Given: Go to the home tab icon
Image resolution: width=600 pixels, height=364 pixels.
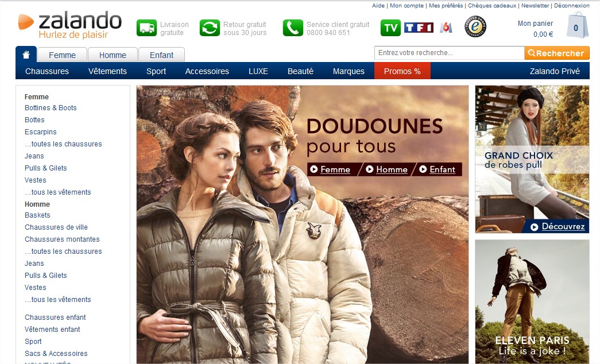Looking at the screenshot, I should click(26, 55).
